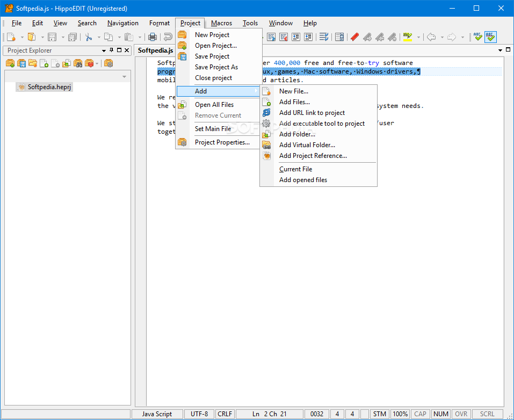Click the split view toolbar icon
The image size is (514, 420).
point(339,37)
